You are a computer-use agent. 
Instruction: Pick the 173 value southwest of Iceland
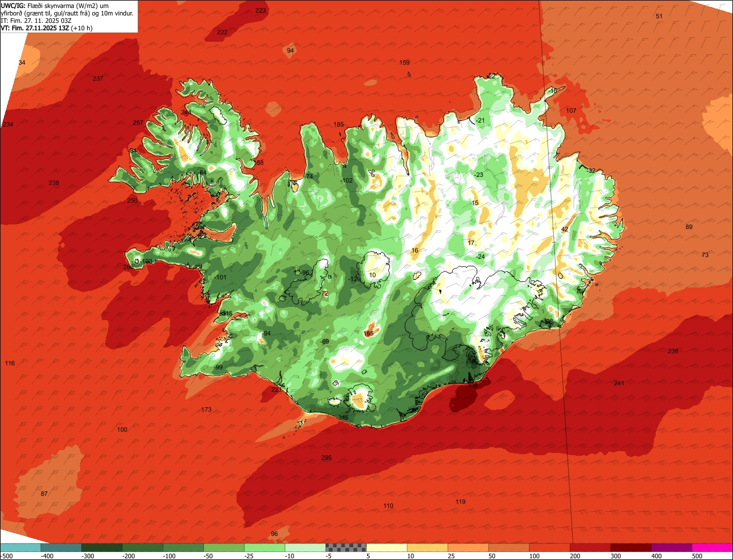207,409
